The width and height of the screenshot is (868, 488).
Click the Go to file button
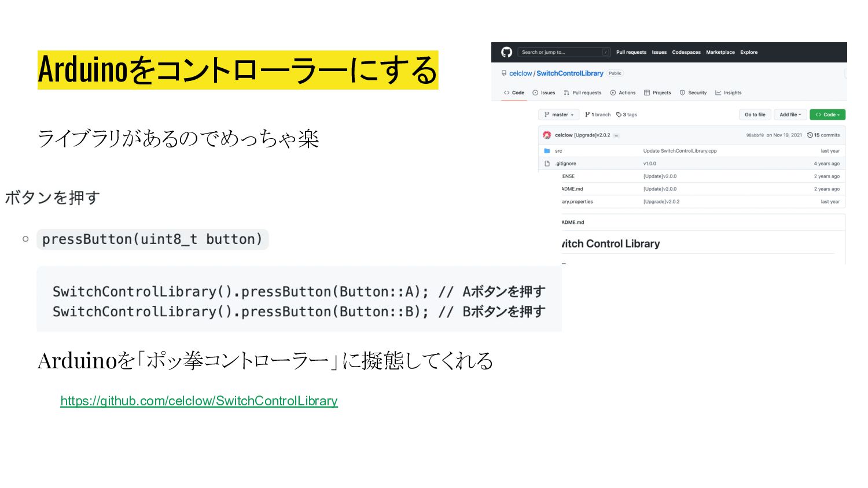pyautogui.click(x=755, y=114)
